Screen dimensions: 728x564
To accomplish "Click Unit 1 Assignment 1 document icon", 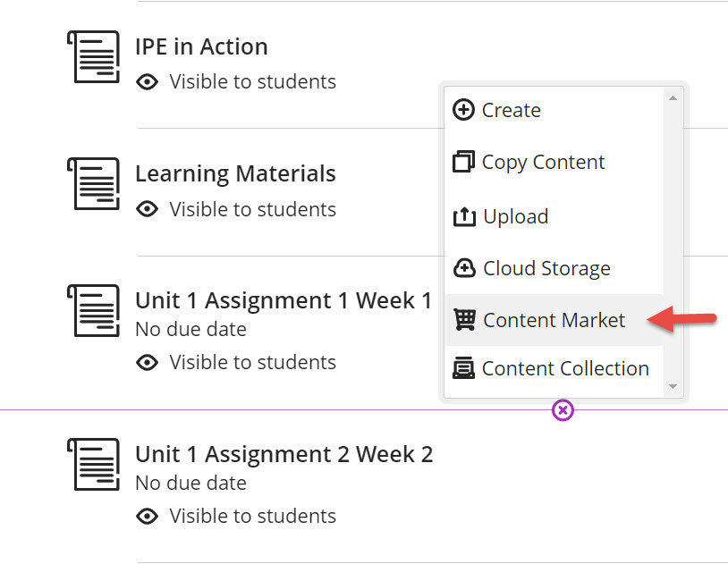I will [94, 311].
